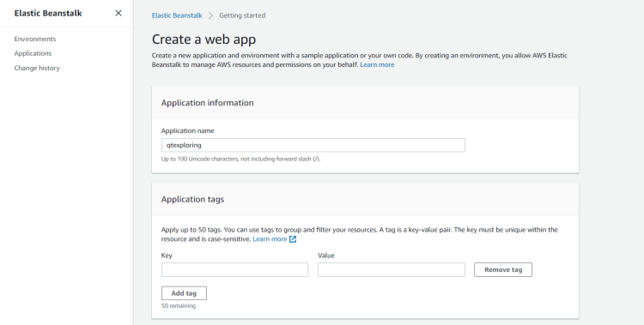The width and height of the screenshot is (644, 325).
Task: Click the Elastic Beanstalk breadcrumb link
Action: [177, 15]
